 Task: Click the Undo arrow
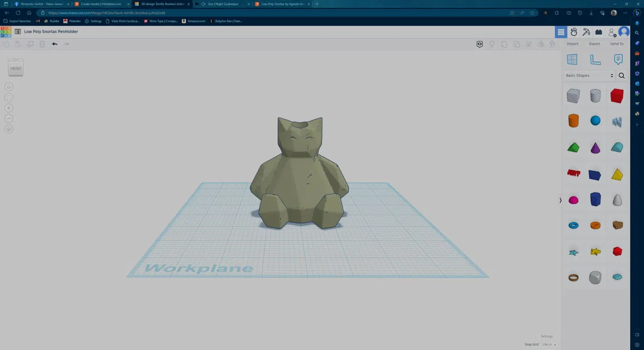tap(54, 44)
